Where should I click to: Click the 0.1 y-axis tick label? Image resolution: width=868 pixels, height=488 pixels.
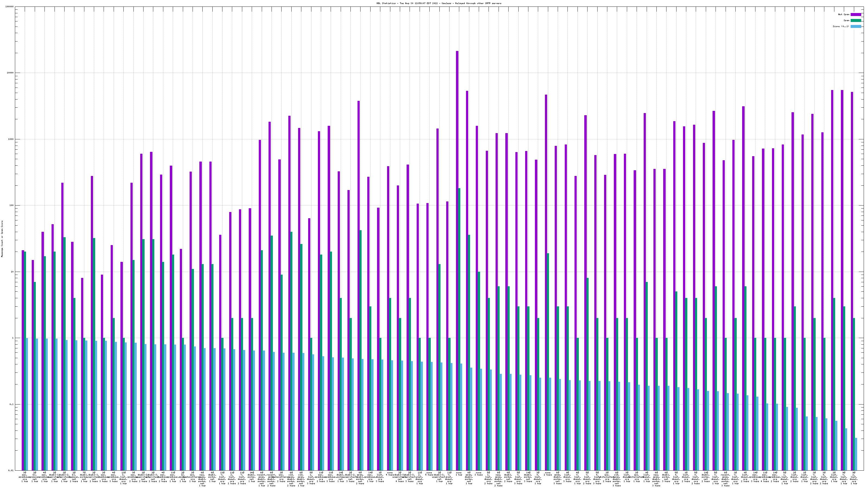click(x=12, y=404)
